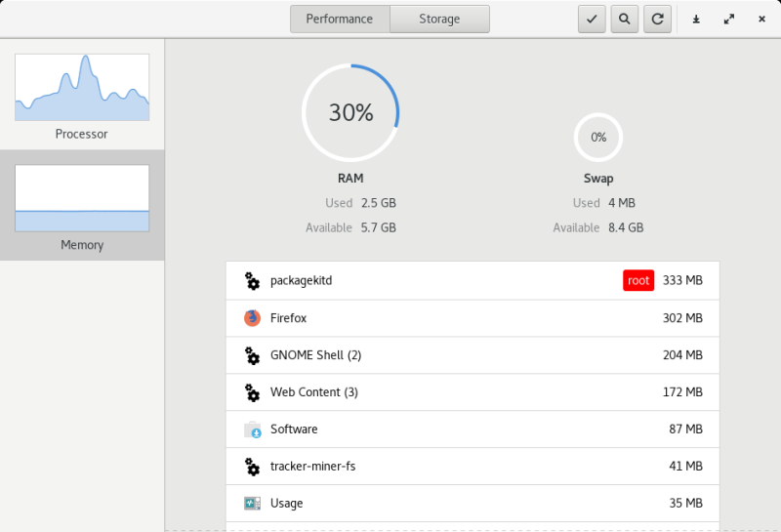Click the RAM heading label
This screenshot has height=532, width=781.
(x=350, y=179)
